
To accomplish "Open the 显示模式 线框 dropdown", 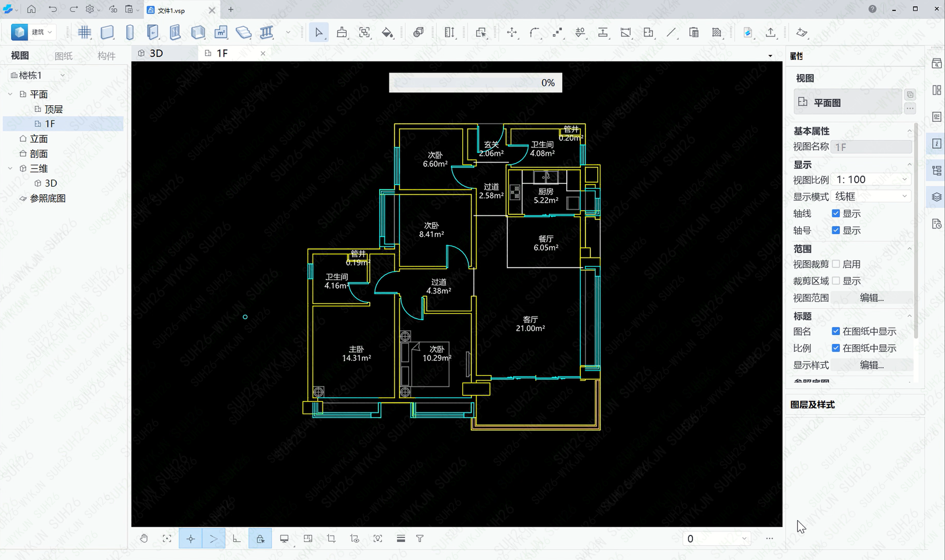I will point(871,196).
